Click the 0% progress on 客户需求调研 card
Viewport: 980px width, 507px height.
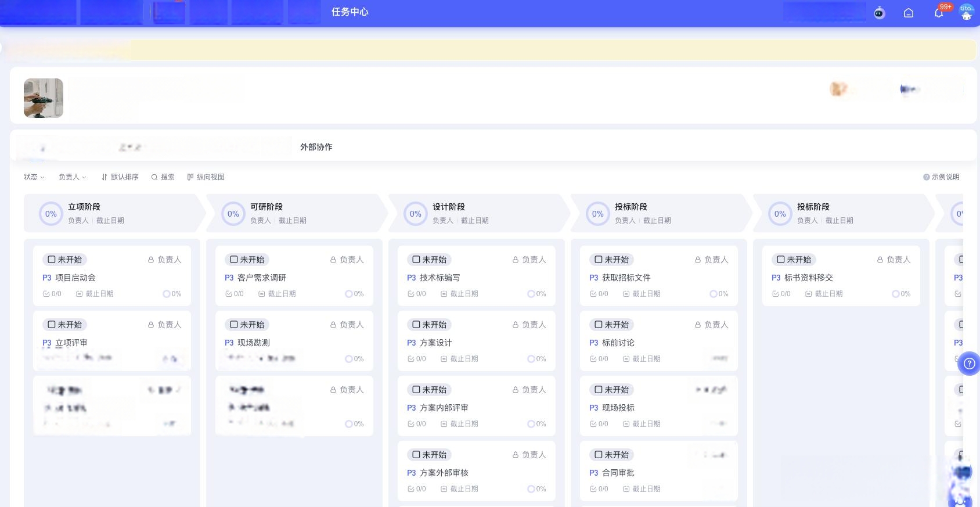354,294
